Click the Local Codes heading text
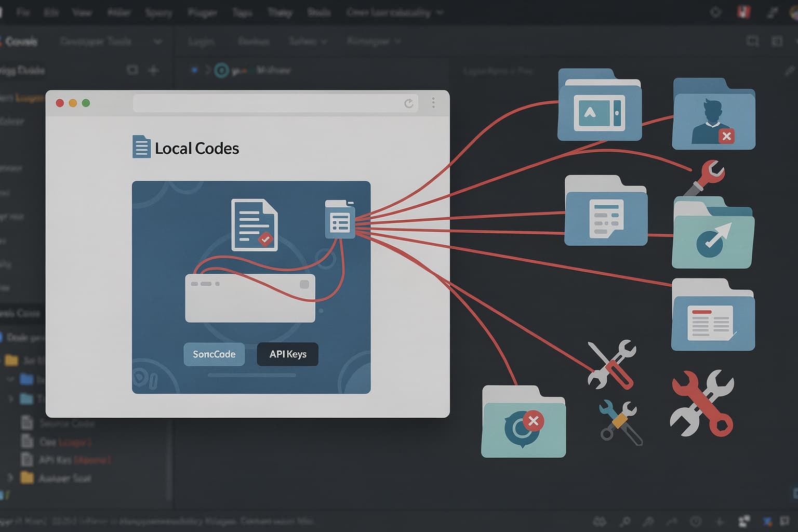This screenshot has width=798, height=532. click(197, 149)
